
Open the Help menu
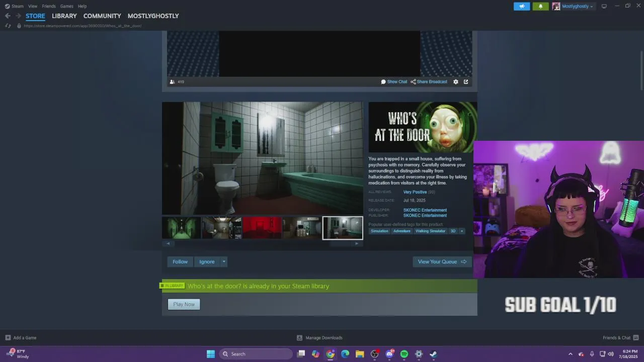coord(82,6)
